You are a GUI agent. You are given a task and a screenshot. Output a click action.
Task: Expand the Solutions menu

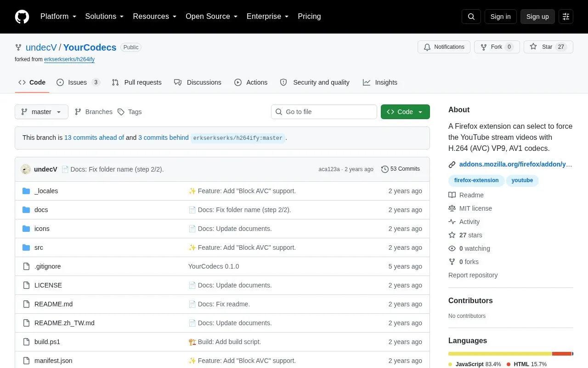click(x=104, y=17)
